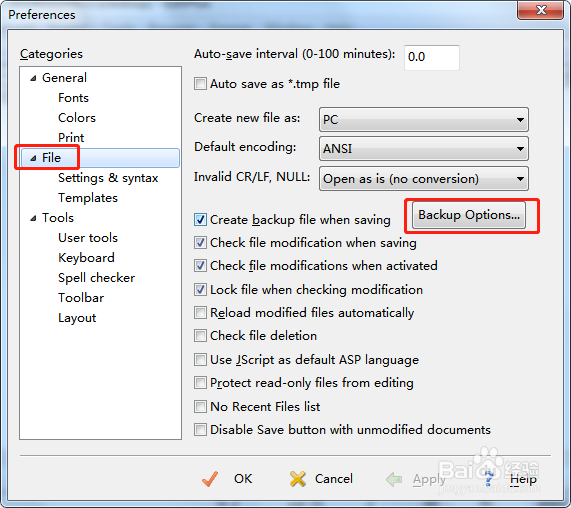Viewport: 571px width, 508px height.
Task: Uncheck Check file modification when saving
Action: pos(200,243)
